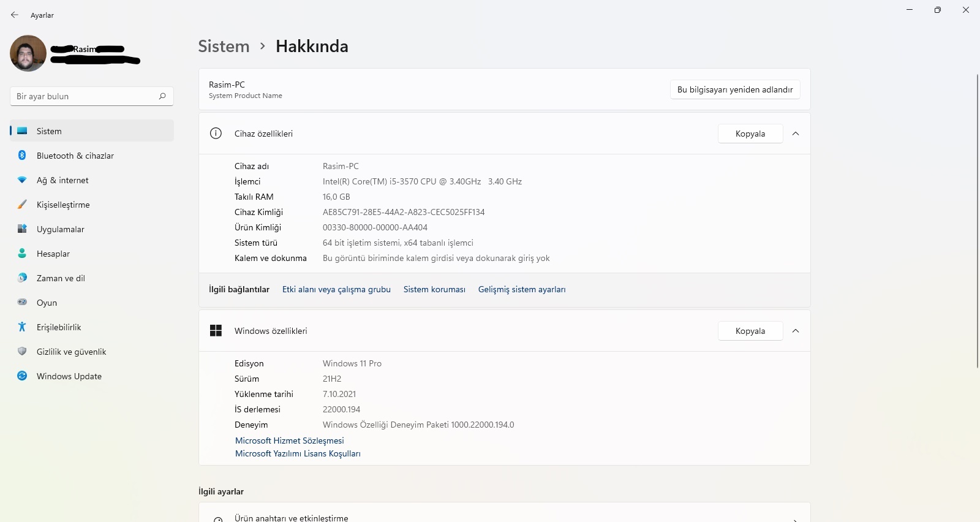The image size is (980, 522).
Task: Open Zaman ve dil settings
Action: tap(92, 278)
